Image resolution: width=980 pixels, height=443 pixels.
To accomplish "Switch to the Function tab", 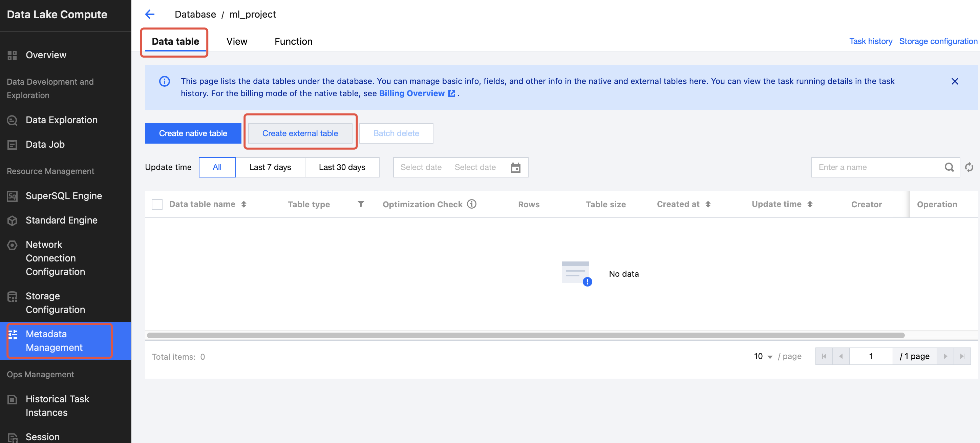I will pos(293,41).
